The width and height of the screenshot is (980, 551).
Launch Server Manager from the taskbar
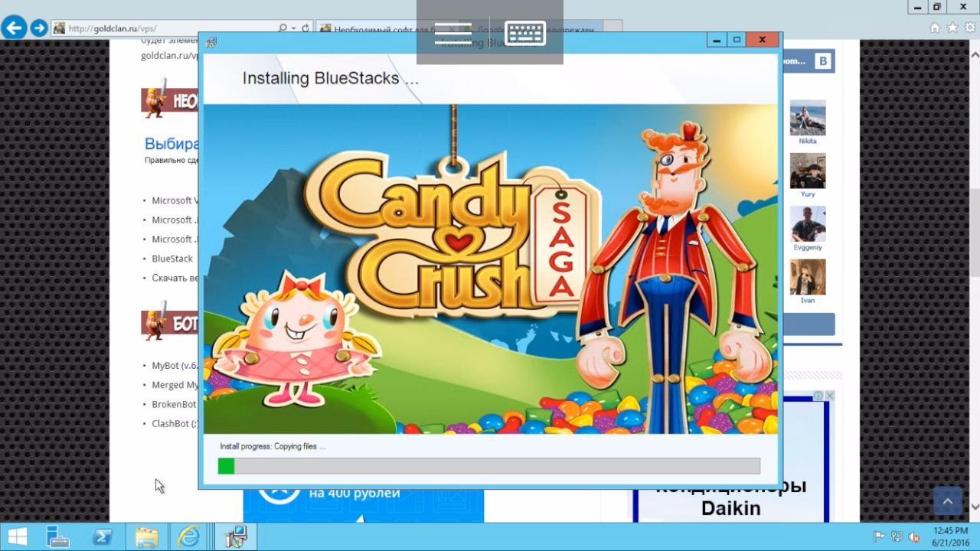tap(58, 536)
